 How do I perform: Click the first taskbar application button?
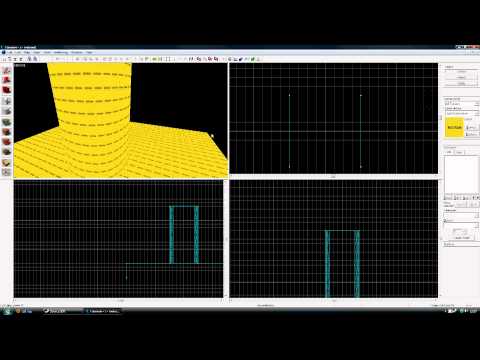(61, 311)
